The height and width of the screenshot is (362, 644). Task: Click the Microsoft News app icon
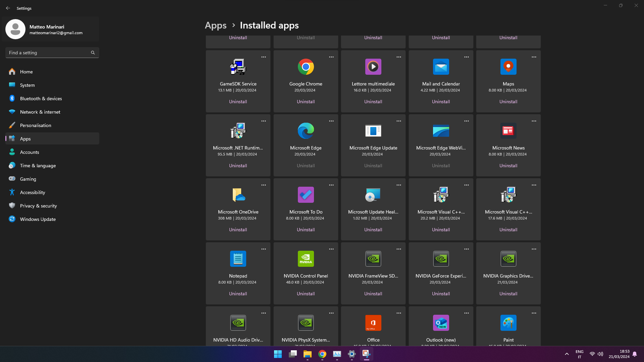(508, 131)
